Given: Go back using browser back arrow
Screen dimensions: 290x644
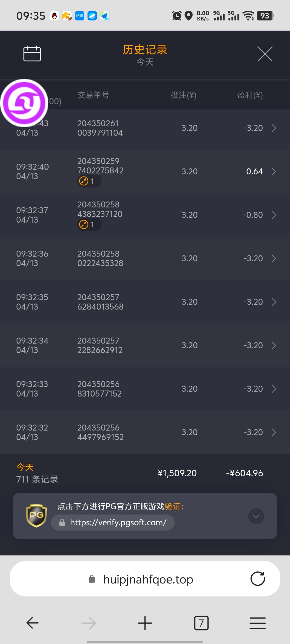Looking at the screenshot, I should pyautogui.click(x=32, y=623).
